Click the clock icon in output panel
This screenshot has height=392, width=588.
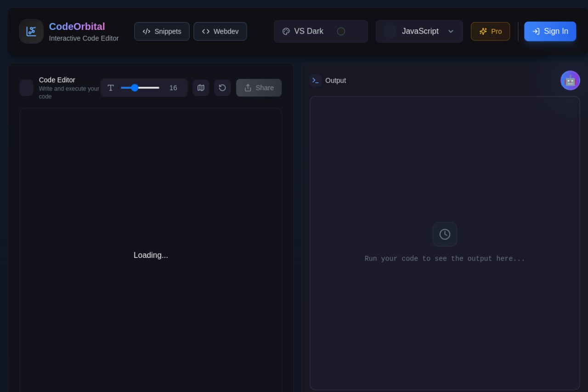coord(445,234)
